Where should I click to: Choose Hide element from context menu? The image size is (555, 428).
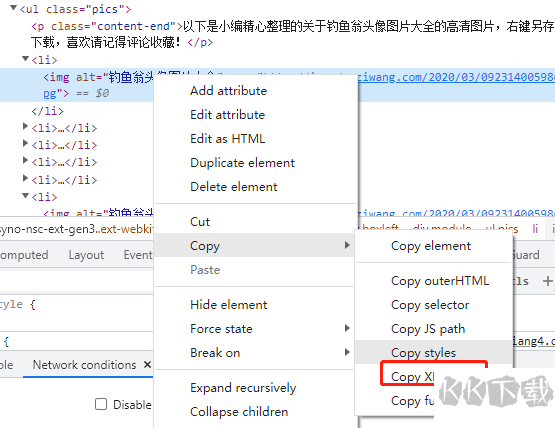point(229,304)
